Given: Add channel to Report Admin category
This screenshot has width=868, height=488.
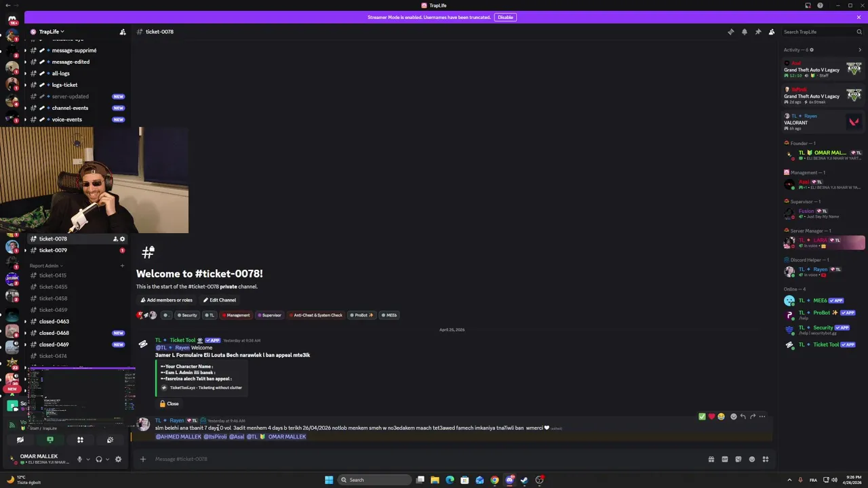Looking at the screenshot, I should pos(123,266).
